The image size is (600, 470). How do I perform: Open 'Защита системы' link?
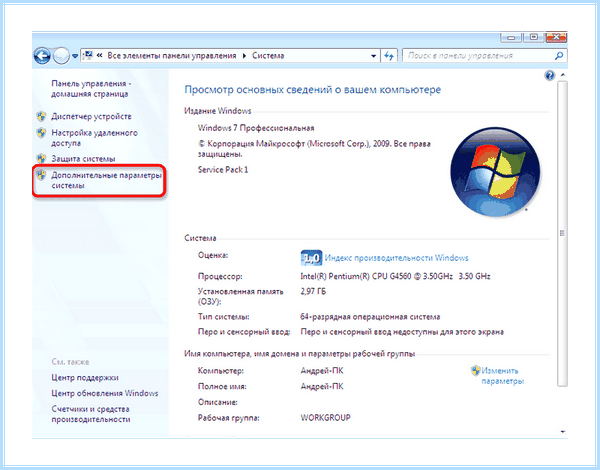tap(83, 158)
